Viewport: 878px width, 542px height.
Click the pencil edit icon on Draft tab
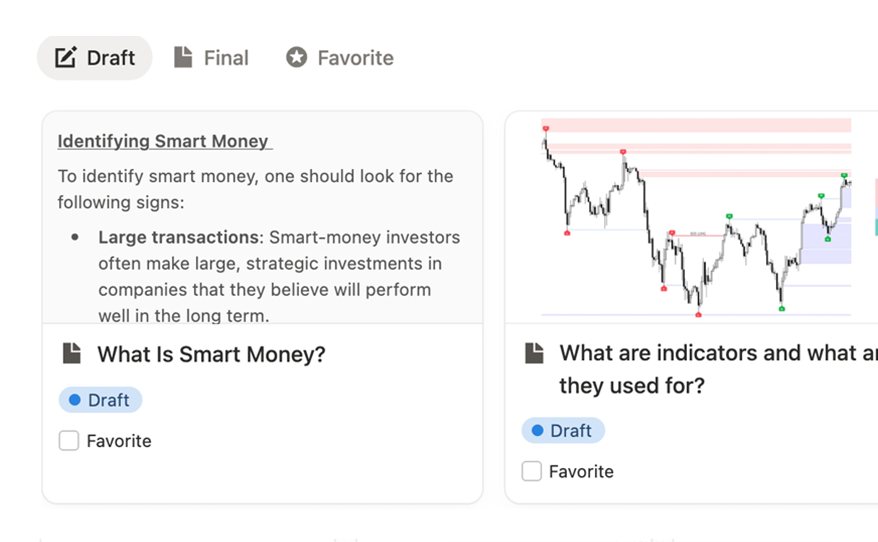click(x=65, y=58)
